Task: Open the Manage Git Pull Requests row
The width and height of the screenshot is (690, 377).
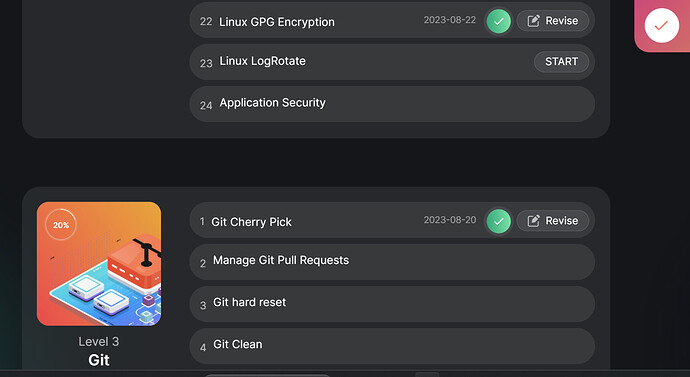Action: point(392,262)
